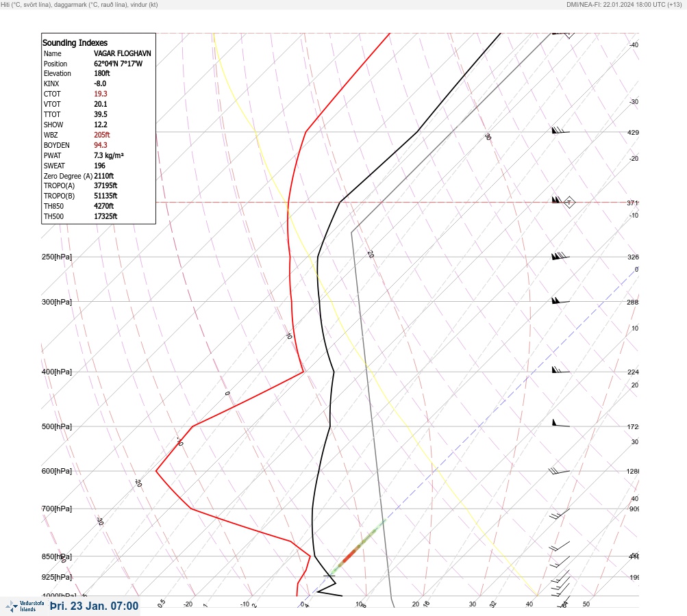Click the 250[hPa] pressure label
687x616 pixels.
[57, 257]
